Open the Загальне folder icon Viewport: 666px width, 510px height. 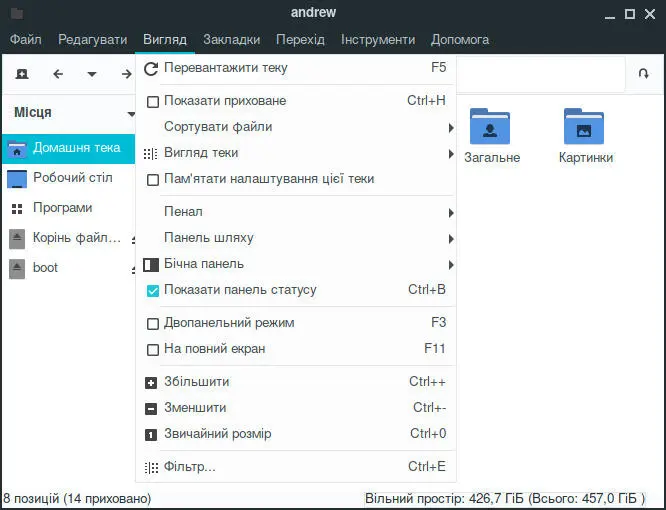pos(490,127)
